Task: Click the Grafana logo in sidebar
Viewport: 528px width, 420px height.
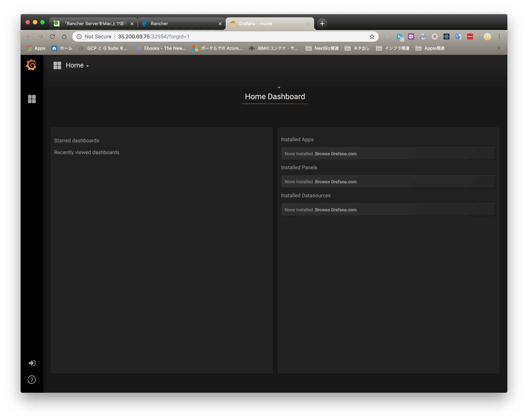Action: [31, 65]
